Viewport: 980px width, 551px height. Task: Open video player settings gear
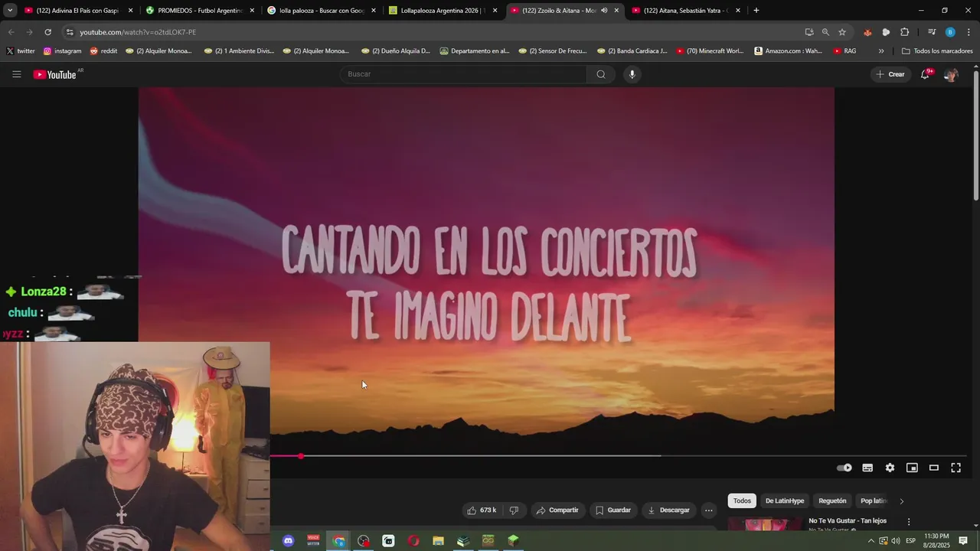890,468
